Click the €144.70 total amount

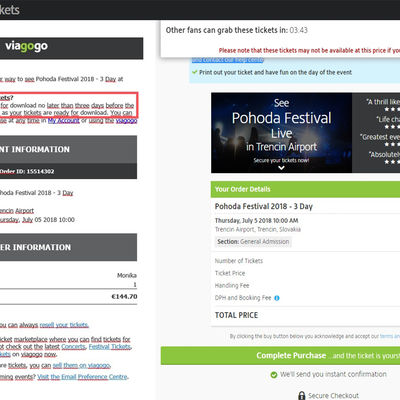click(124, 296)
